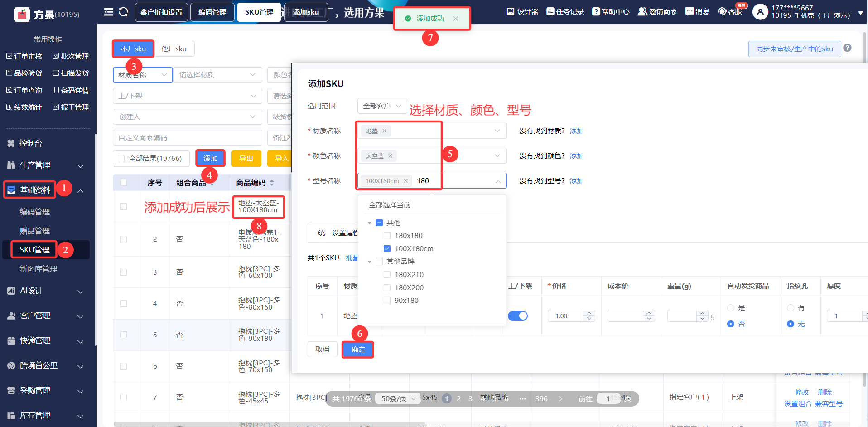Uncheck the 100X180cm model option

(387, 249)
